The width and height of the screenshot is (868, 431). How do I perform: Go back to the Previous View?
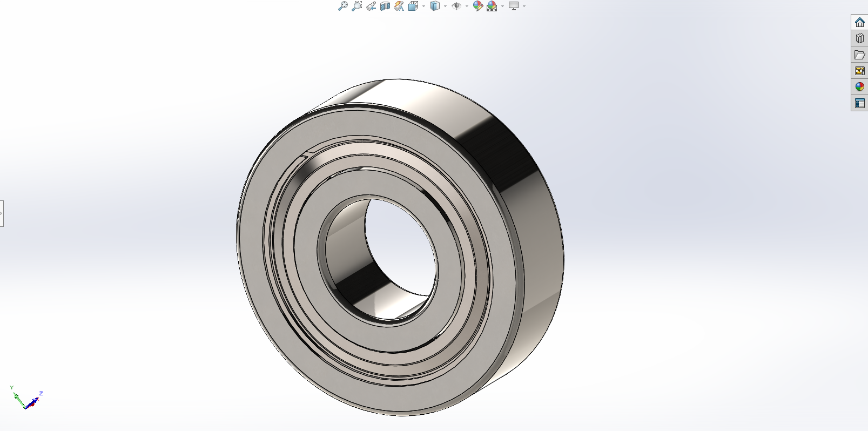tap(371, 6)
